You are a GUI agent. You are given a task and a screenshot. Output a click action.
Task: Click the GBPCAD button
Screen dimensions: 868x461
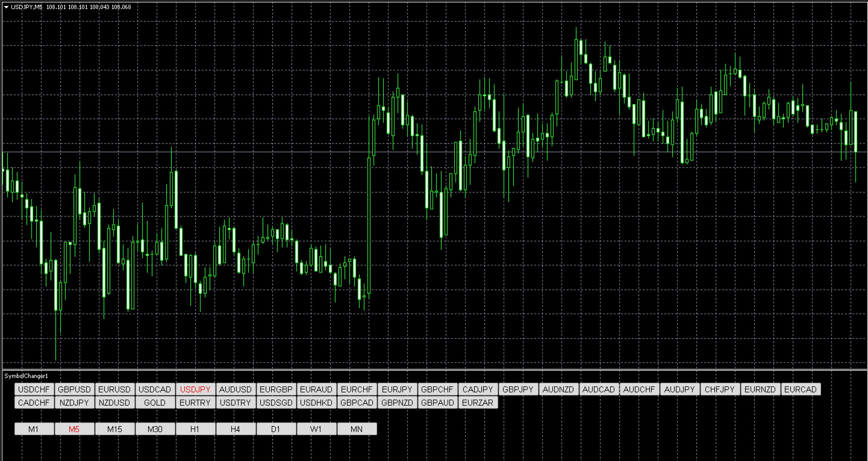coord(357,402)
